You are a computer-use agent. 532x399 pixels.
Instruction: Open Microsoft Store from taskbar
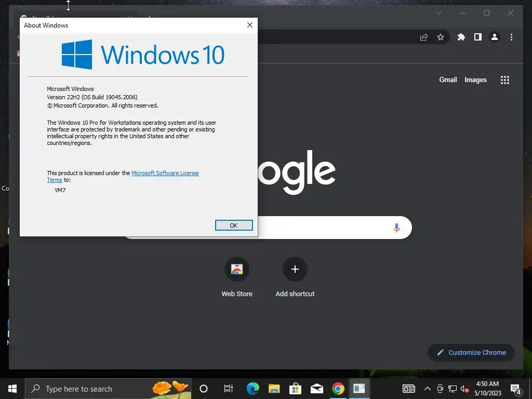(295, 389)
